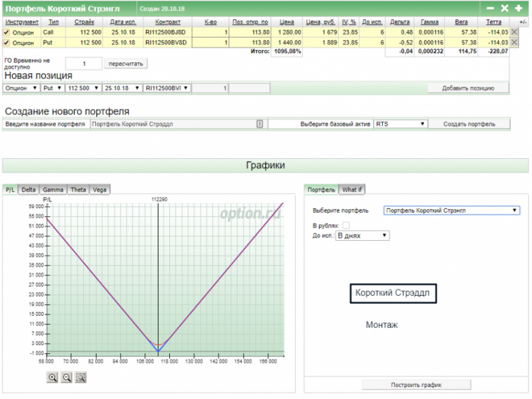The width and height of the screenshot is (532, 399).
Task: Sort by the 'Тетта' column header
Action: click(493, 22)
